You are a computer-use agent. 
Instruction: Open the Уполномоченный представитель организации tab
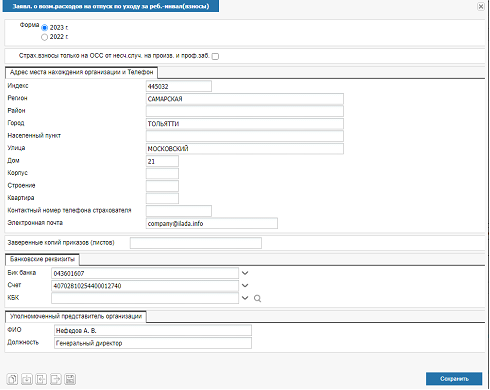point(76,316)
